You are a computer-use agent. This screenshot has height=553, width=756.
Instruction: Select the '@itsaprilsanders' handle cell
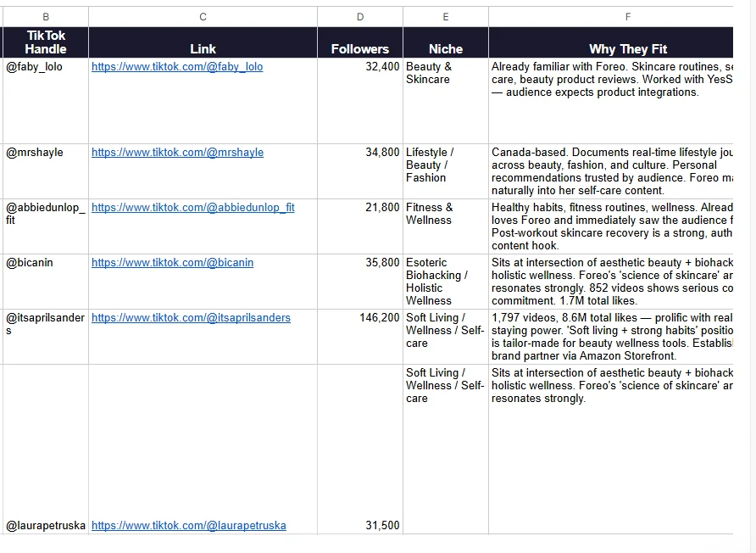click(x=46, y=337)
